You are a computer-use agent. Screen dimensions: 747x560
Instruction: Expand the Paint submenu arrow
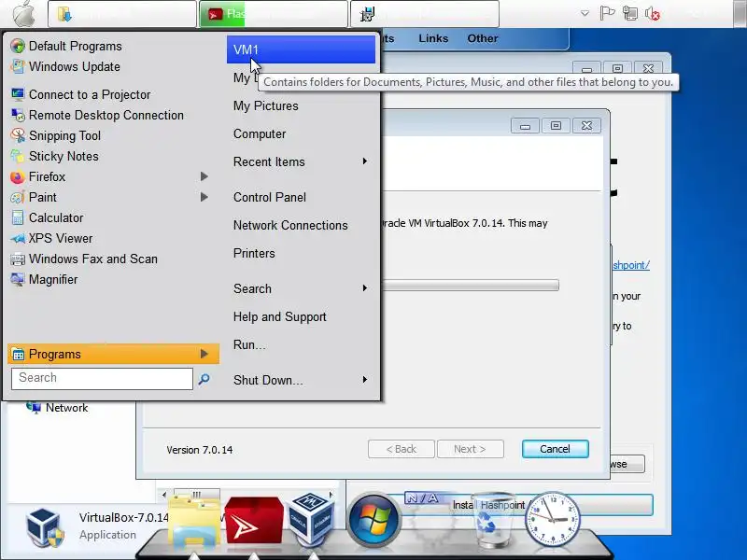204,197
